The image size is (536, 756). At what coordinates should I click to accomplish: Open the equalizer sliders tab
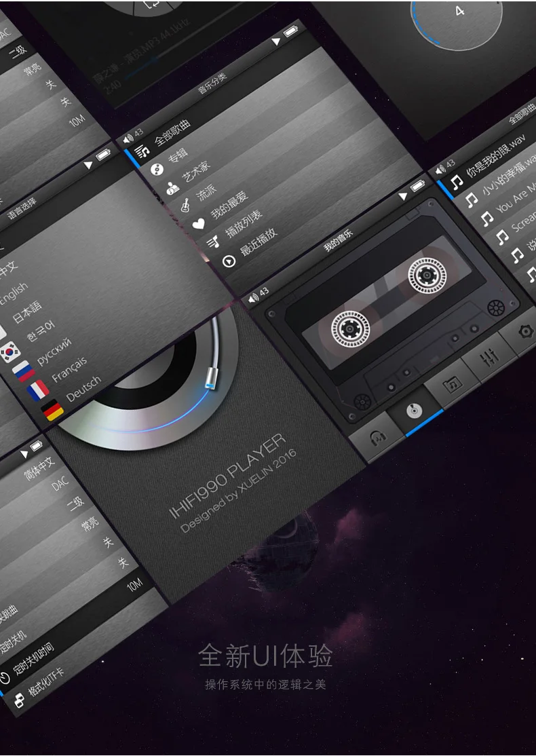coord(489,358)
